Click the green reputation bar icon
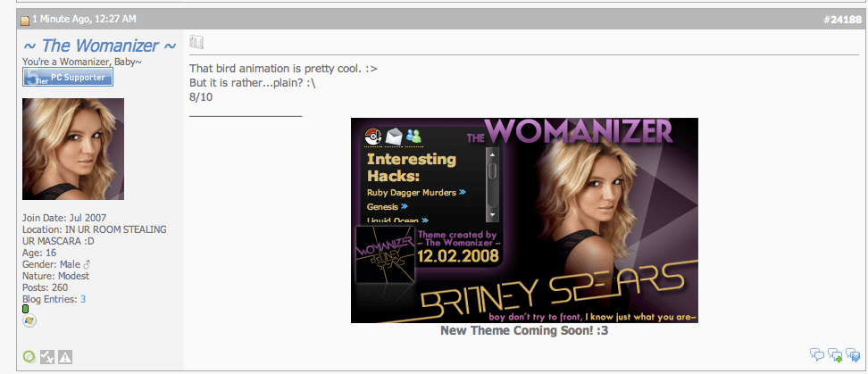This screenshot has width=868, height=374. tap(26, 309)
